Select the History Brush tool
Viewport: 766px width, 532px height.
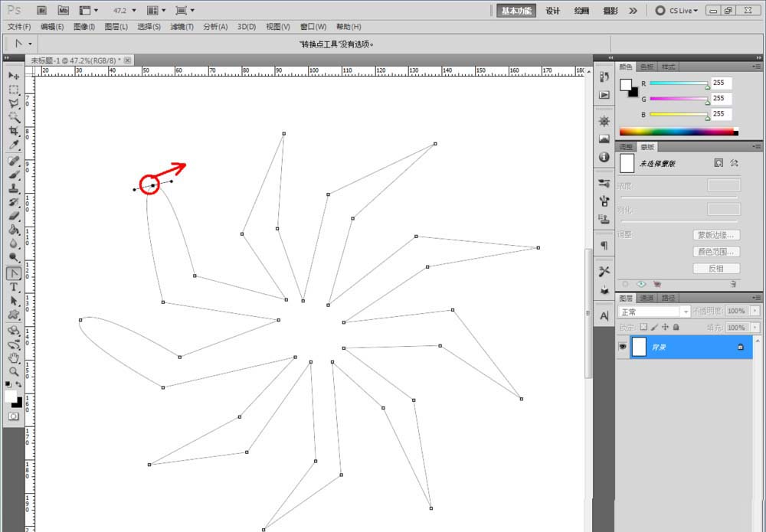[14, 202]
